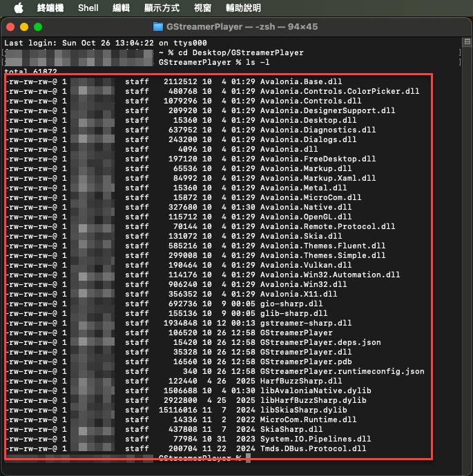
Task: Open the Apple menu
Action: pos(18,8)
